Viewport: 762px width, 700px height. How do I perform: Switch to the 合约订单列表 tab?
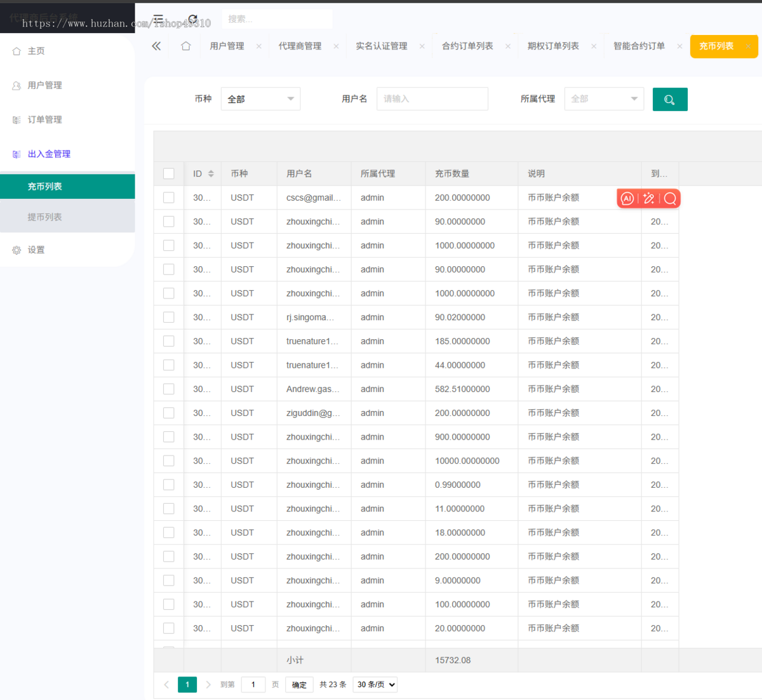467,46
